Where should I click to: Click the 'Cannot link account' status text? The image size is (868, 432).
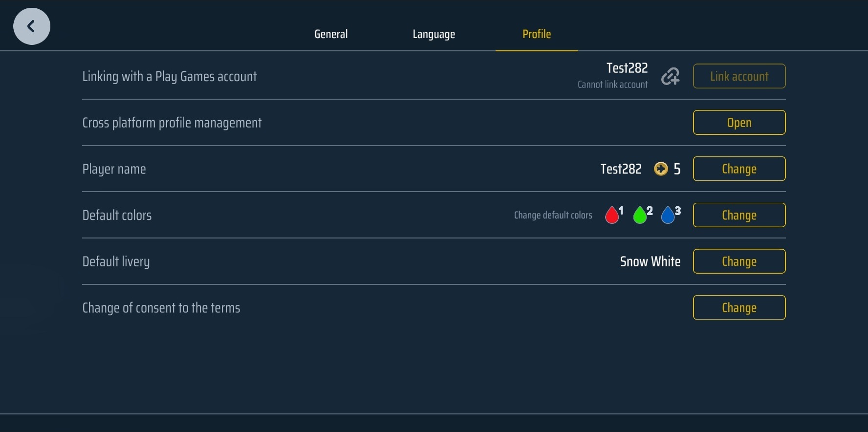612,85
